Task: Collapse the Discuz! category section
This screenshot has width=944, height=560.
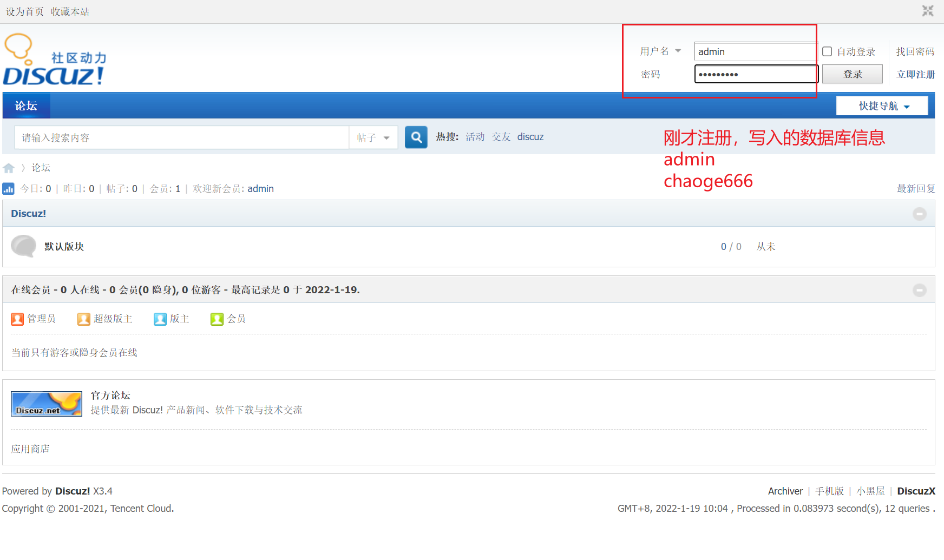Action: point(919,214)
